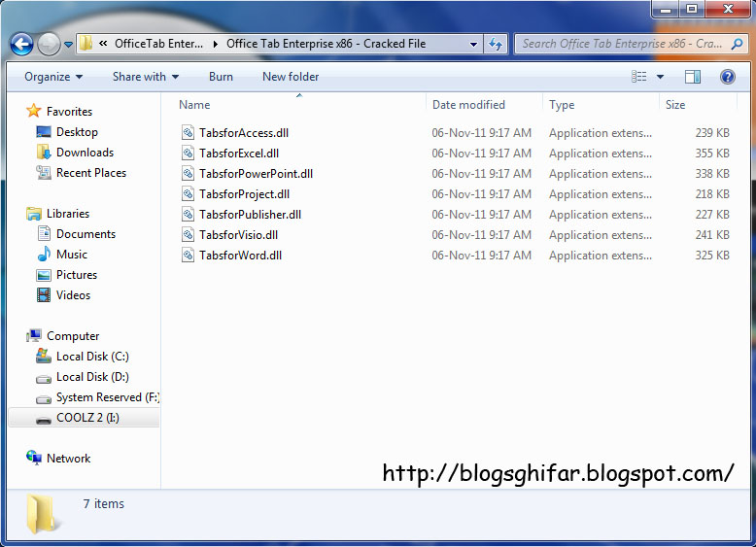Open the Organize menu

(x=53, y=77)
